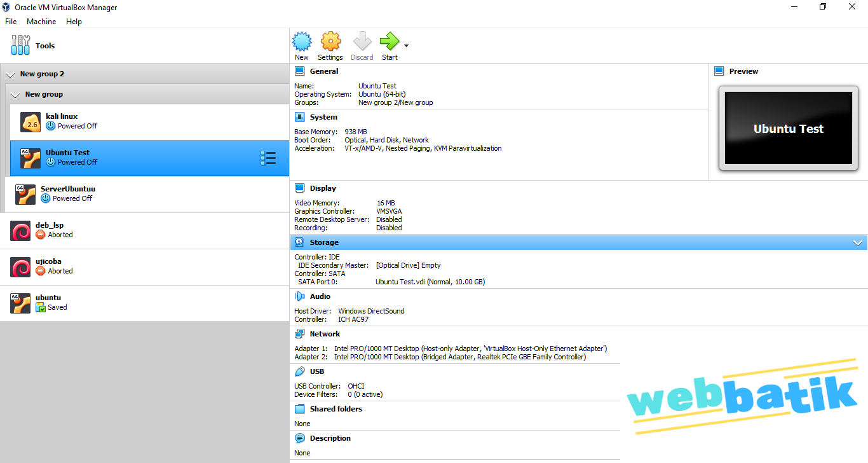Screen dimensions: 868x463
Task: Click the greyed Discard arrow icon
Action: point(362,42)
